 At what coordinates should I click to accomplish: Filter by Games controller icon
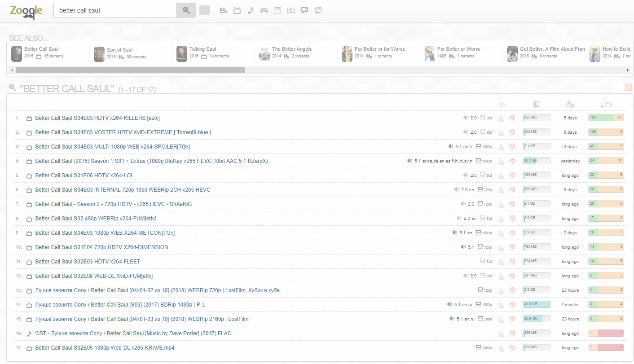(x=264, y=10)
